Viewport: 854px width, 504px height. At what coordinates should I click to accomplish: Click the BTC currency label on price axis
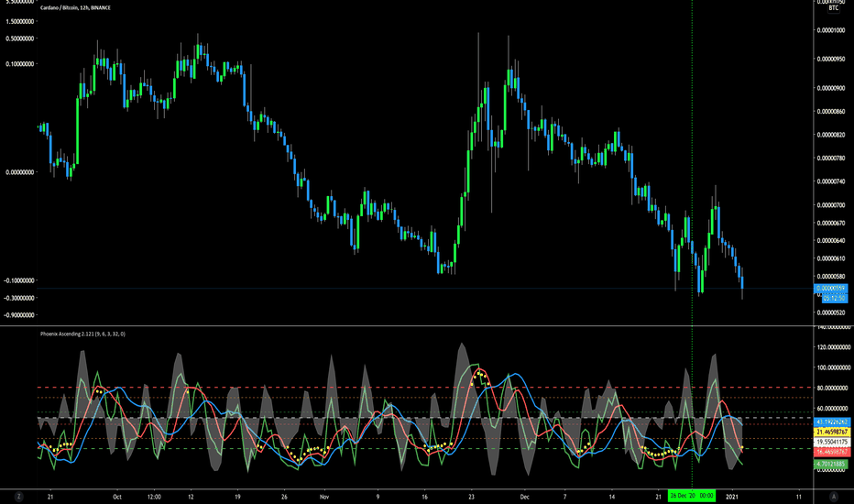(833, 8)
